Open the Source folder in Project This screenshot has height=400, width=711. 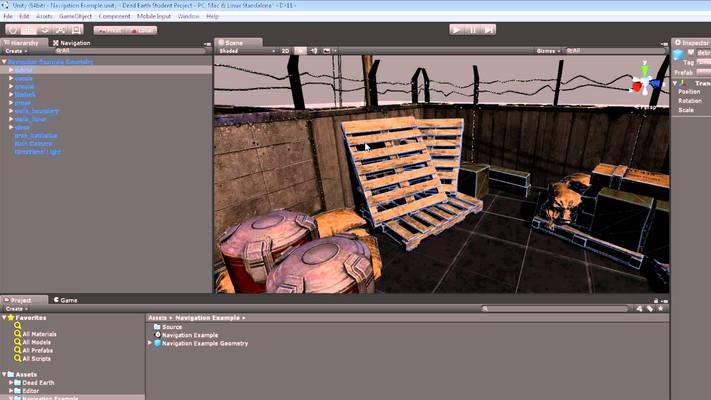pyautogui.click(x=168, y=327)
